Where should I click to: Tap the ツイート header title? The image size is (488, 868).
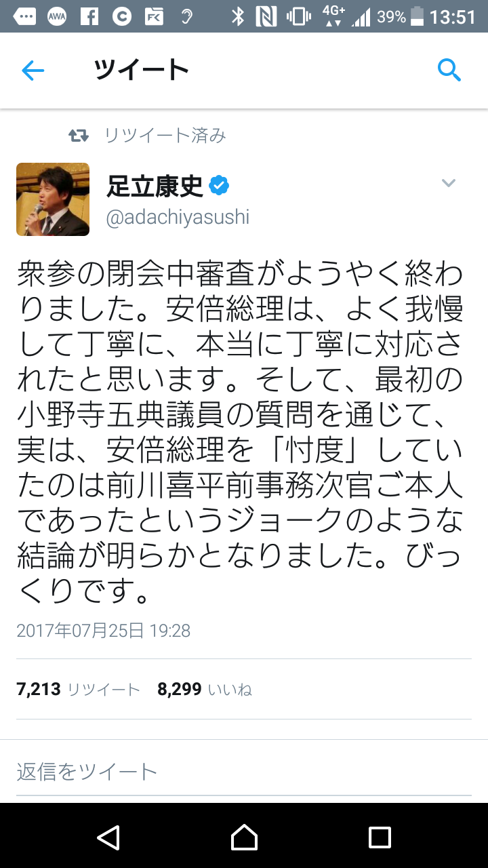[x=141, y=70]
